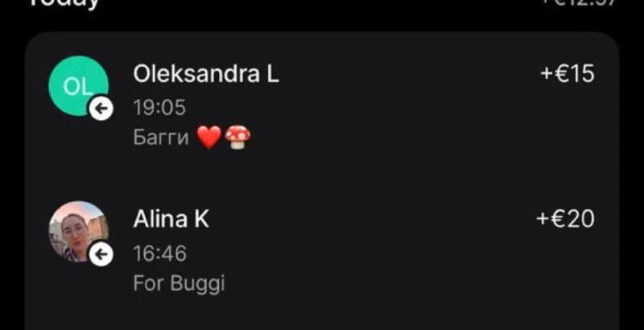
Task: Open Alina K's profile photo
Action: pyautogui.click(x=78, y=231)
